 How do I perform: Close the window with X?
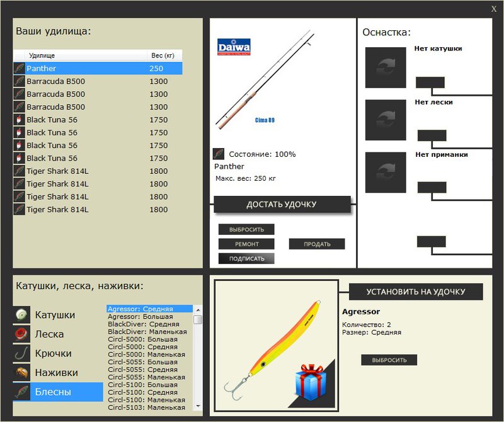pyautogui.click(x=494, y=9)
